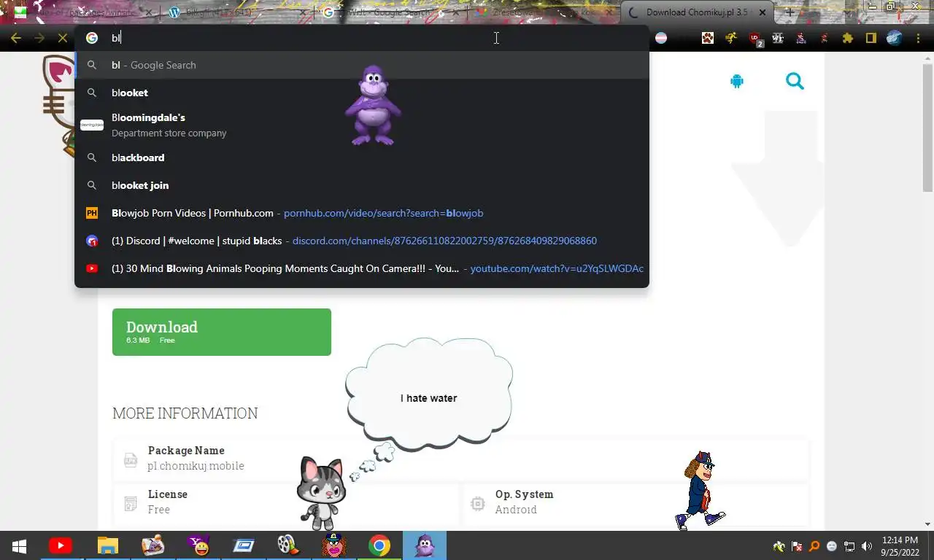Select the 'bl - Google Search' suggestion

[x=362, y=65]
